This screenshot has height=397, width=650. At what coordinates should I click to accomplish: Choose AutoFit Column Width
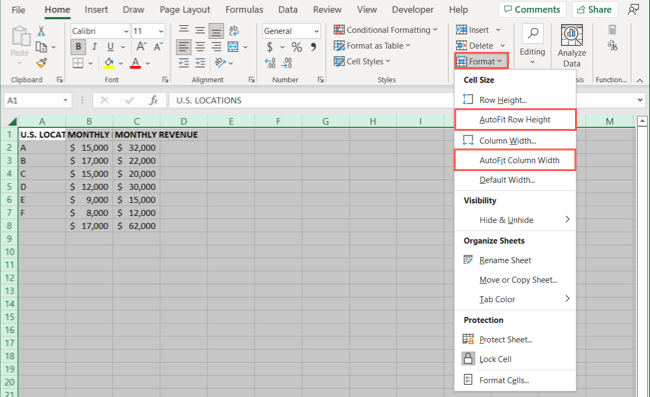(515, 160)
